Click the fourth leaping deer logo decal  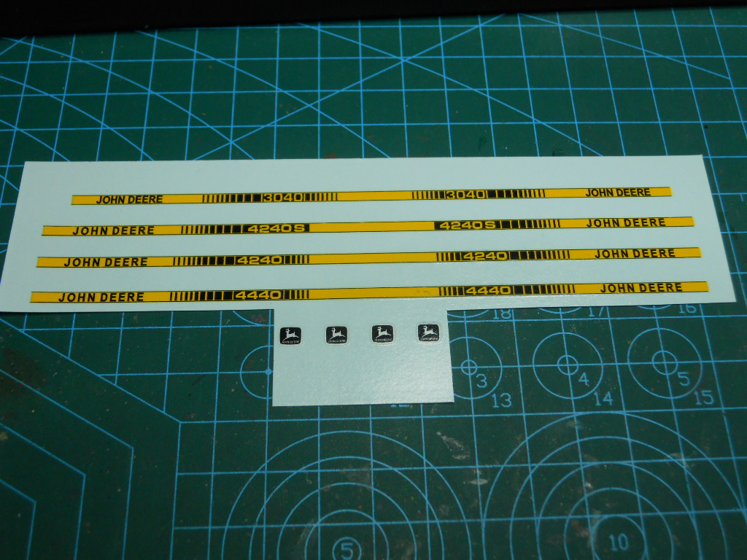pyautogui.click(x=428, y=333)
